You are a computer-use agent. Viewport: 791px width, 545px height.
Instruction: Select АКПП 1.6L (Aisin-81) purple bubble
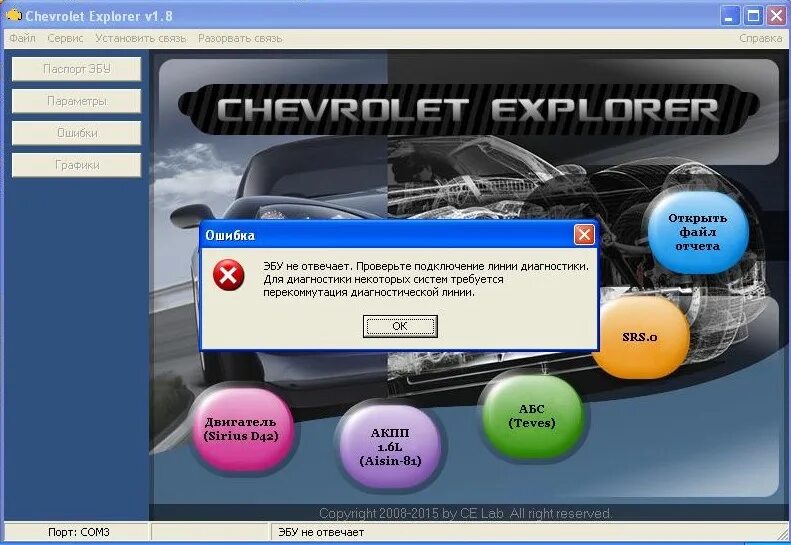[x=390, y=447]
